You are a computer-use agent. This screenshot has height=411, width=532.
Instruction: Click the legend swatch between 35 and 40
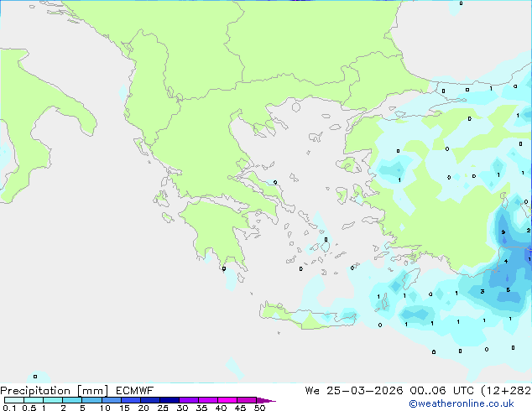point(208,400)
